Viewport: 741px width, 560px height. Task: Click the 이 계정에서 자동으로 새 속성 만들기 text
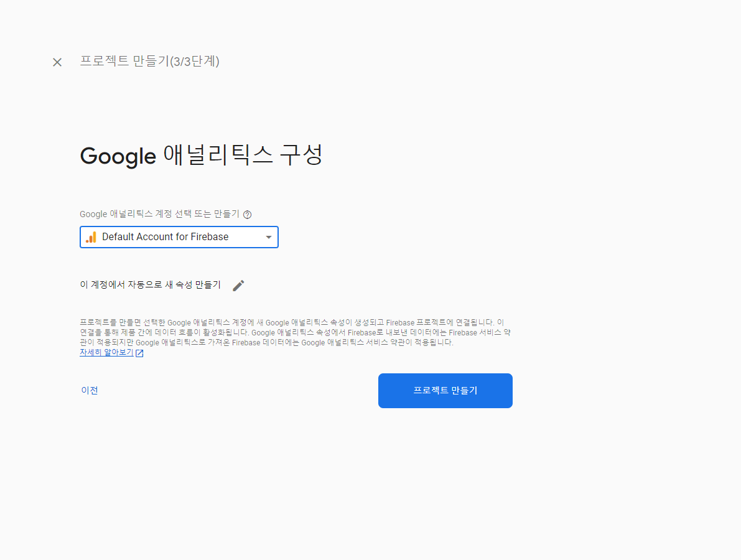[151, 284]
